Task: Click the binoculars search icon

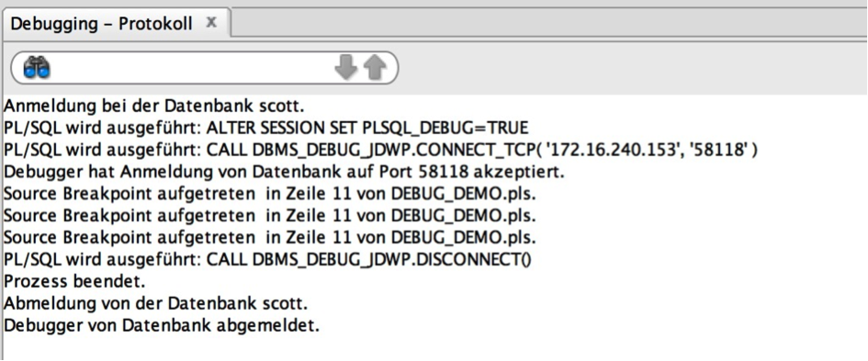Action: pyautogui.click(x=37, y=68)
